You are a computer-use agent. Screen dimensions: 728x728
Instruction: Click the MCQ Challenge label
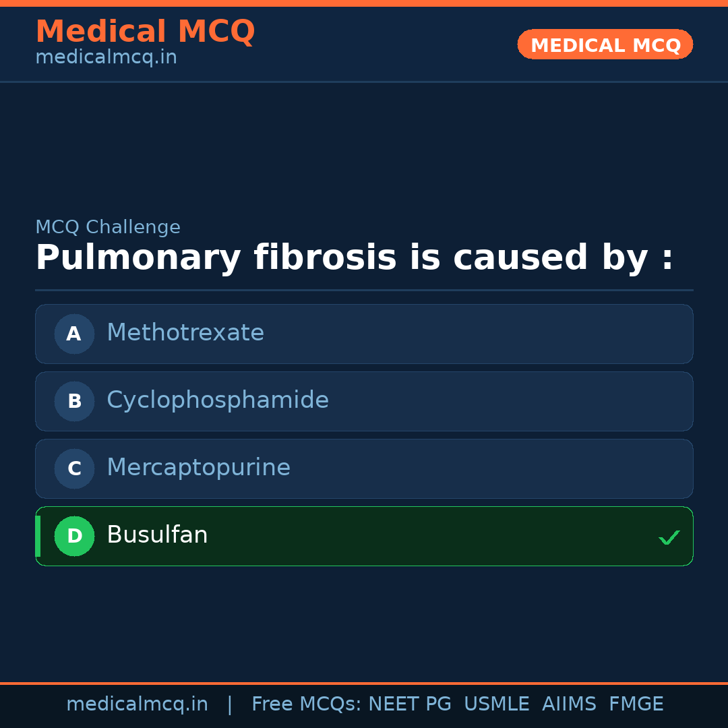click(108, 227)
